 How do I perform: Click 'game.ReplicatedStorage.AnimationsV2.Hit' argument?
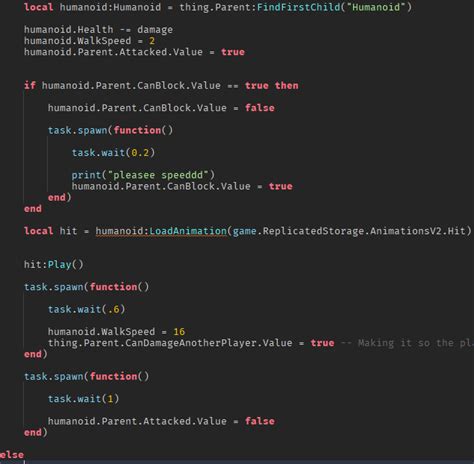click(349, 231)
